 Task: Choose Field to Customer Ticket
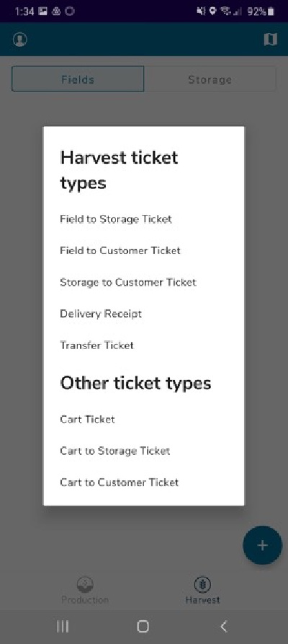(x=120, y=250)
